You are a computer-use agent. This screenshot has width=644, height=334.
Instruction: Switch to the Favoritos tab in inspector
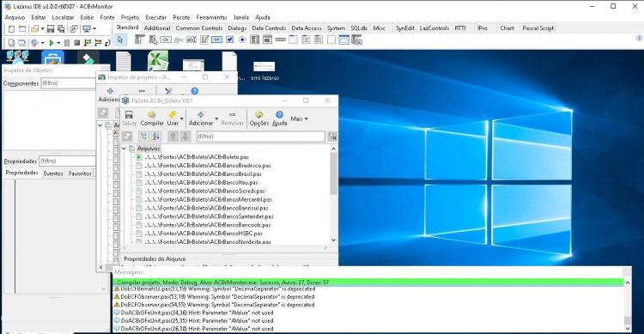[80, 173]
